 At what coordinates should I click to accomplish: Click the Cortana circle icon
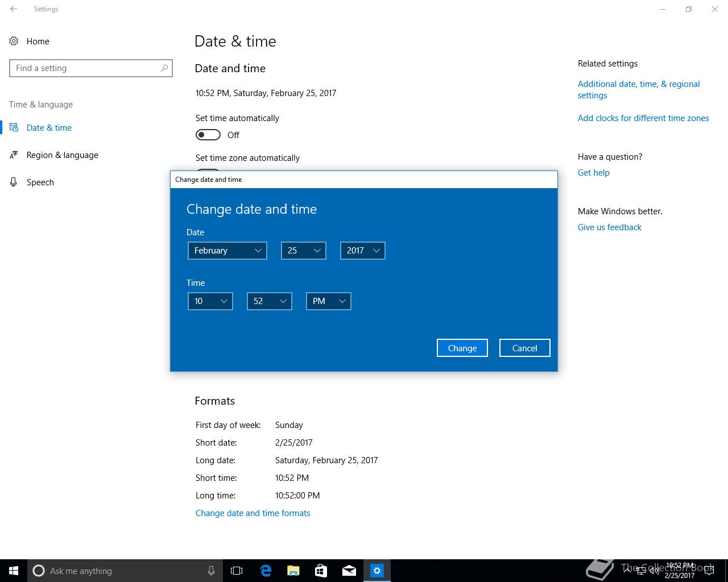[39, 571]
